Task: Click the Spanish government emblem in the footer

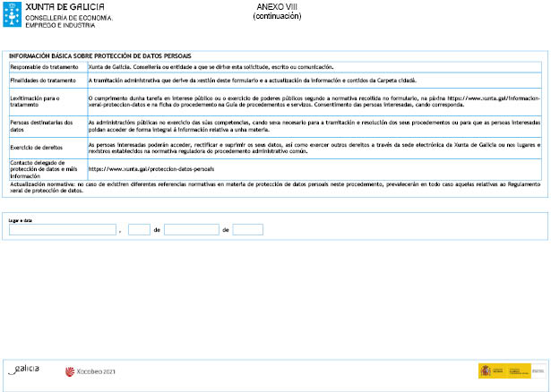Action: pyautogui.click(x=485, y=371)
